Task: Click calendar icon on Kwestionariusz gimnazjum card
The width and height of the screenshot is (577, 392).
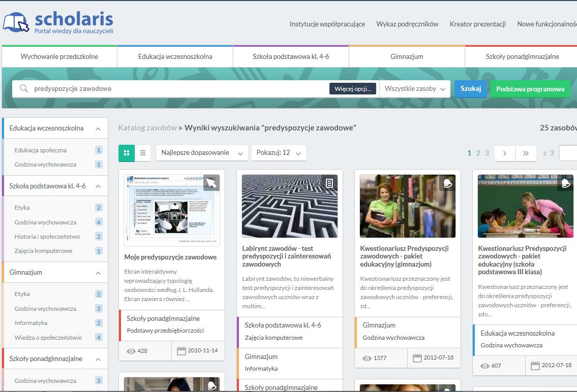Action: tap(417, 358)
